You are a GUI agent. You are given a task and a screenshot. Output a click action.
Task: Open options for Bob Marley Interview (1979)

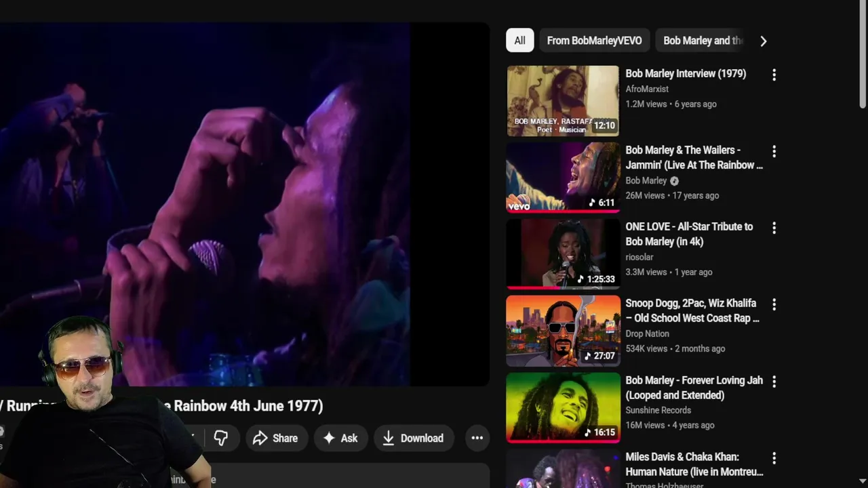click(774, 75)
